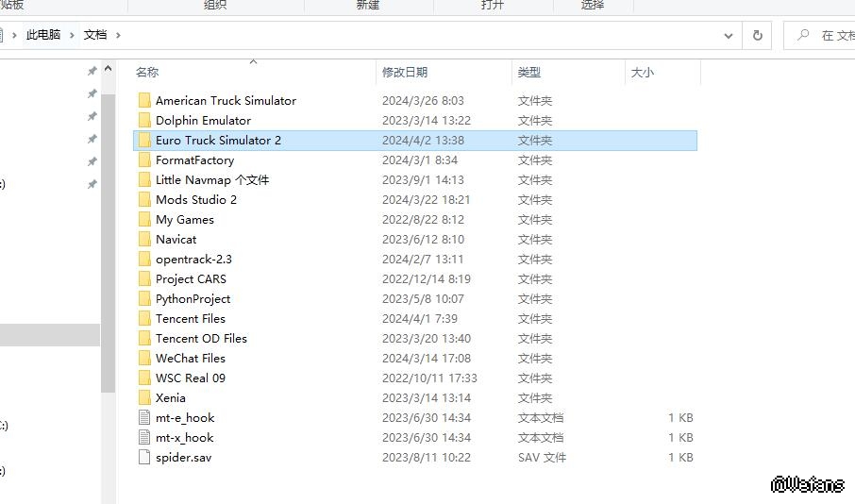The image size is (855, 504).
Task: Click the search box in 文档
Action: point(819,36)
